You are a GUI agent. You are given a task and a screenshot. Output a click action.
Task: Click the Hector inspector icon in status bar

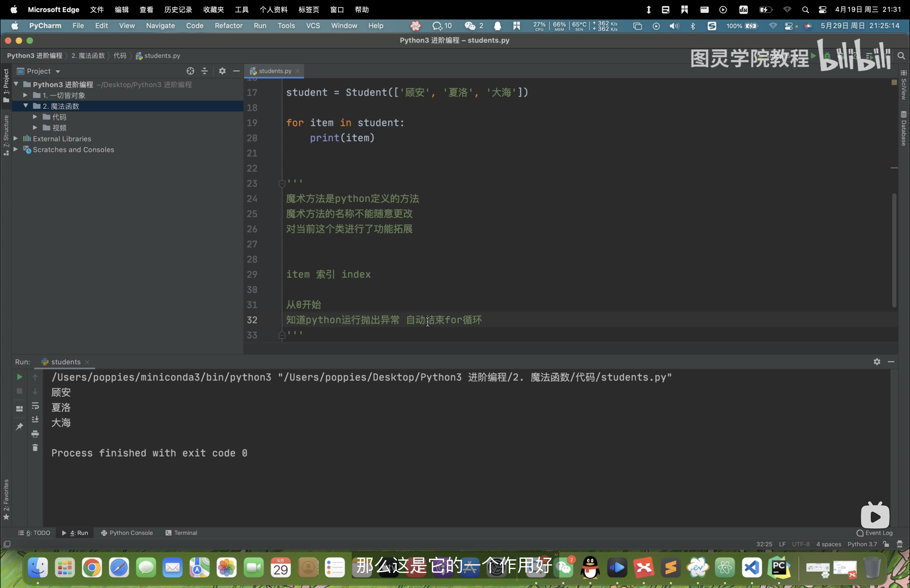click(900, 544)
